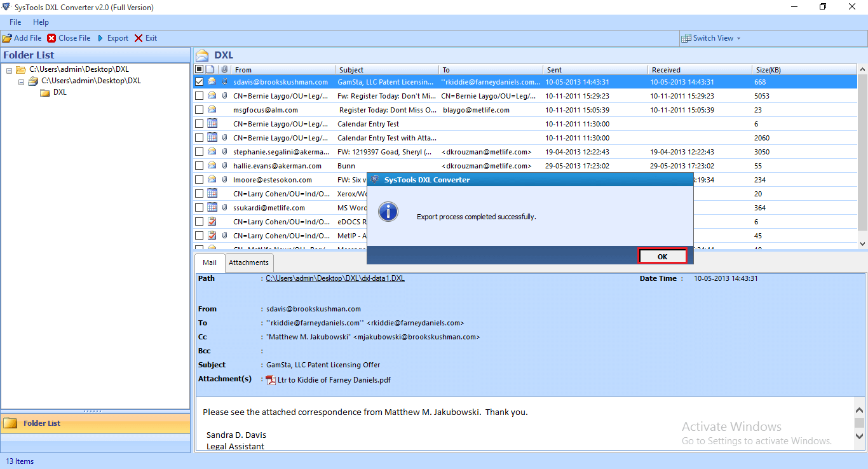This screenshot has height=469, width=868.
Task: Click the email list scrollbar down arrow
Action: point(862,243)
